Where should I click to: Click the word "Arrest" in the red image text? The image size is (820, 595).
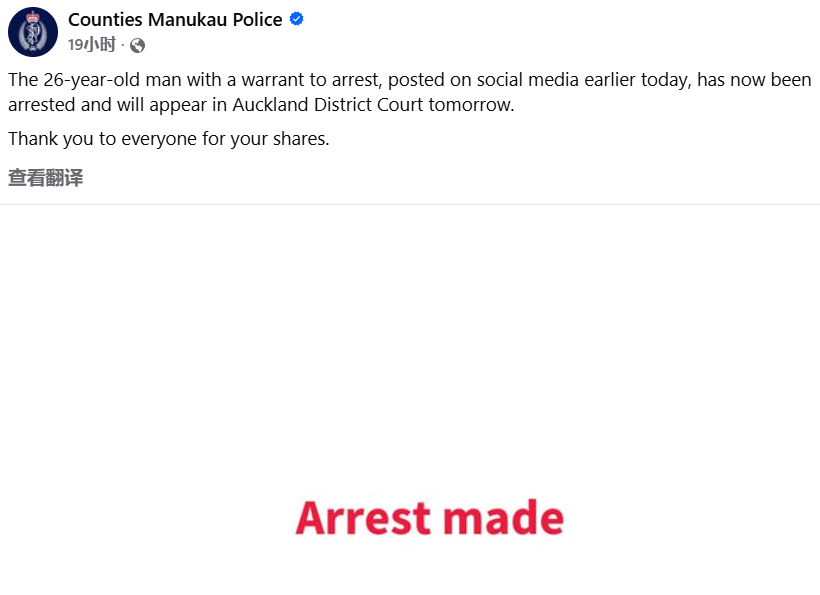[363, 518]
